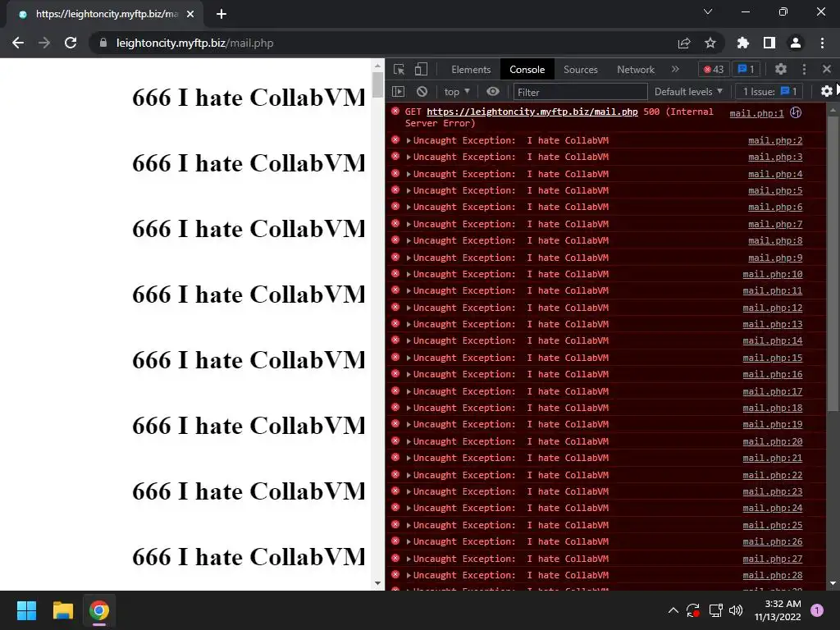This screenshot has width=840, height=630.
Task: Open the Windows Start menu
Action: point(26,610)
